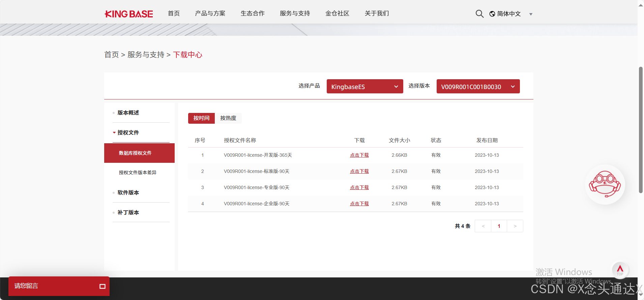Click the 选择版本 label
644x300 pixels.
[419, 86]
